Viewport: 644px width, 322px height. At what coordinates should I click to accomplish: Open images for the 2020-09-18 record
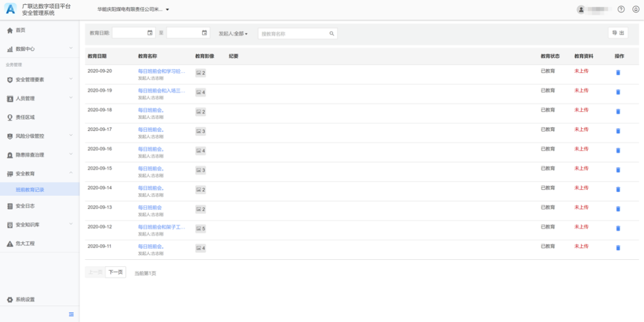point(200,112)
